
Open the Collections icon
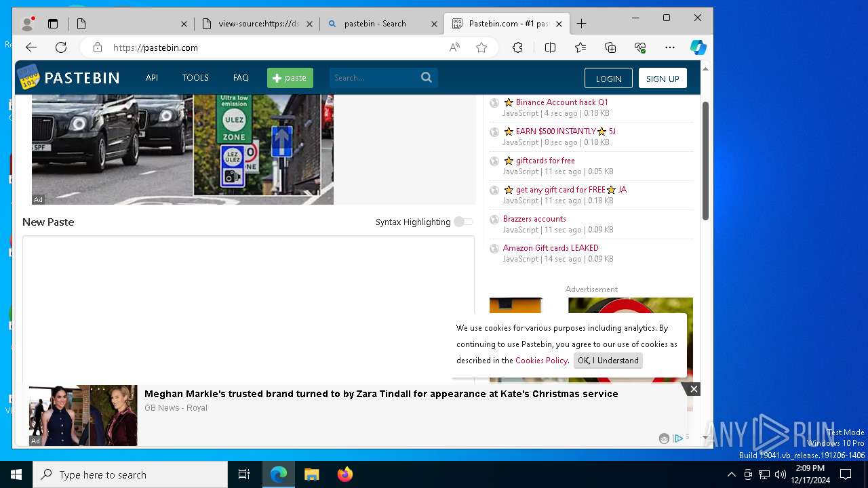click(610, 47)
